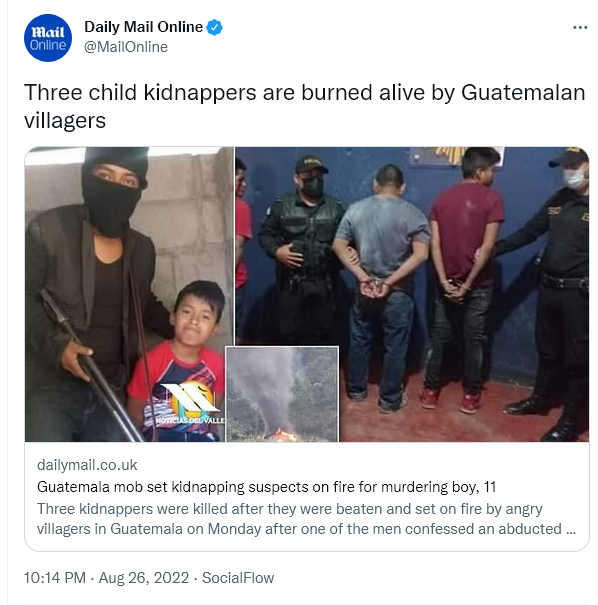Screen dimensions: 598x605
Task: Open the three-dot more options menu
Action: 580,27
